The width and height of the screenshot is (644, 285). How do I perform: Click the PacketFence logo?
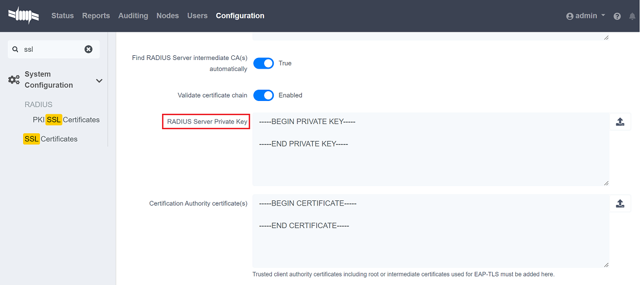pos(24,15)
